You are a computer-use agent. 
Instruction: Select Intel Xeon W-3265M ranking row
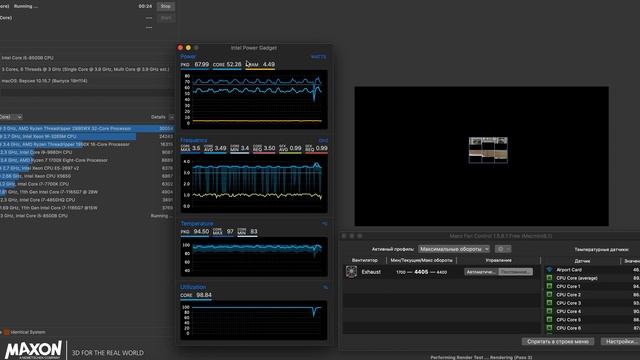pos(87,136)
